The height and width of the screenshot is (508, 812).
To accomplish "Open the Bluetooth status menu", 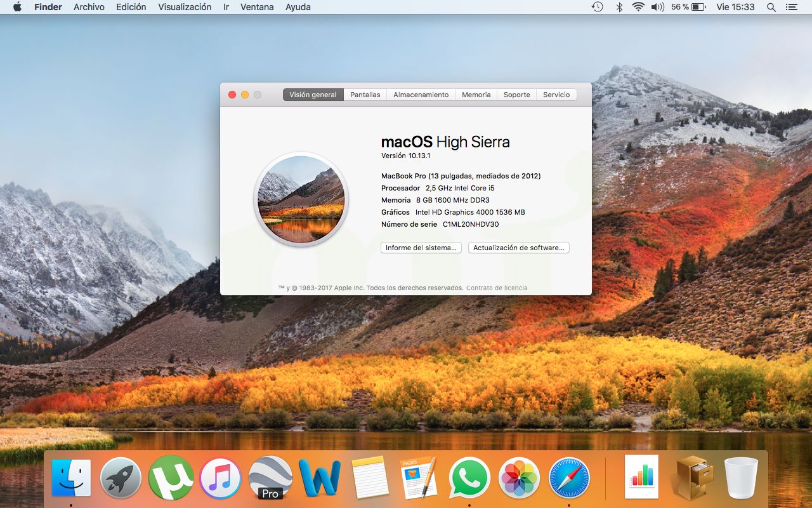I will (619, 7).
